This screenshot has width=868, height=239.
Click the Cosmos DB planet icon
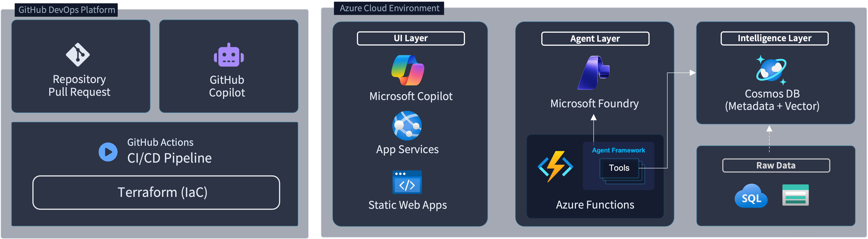click(x=771, y=70)
